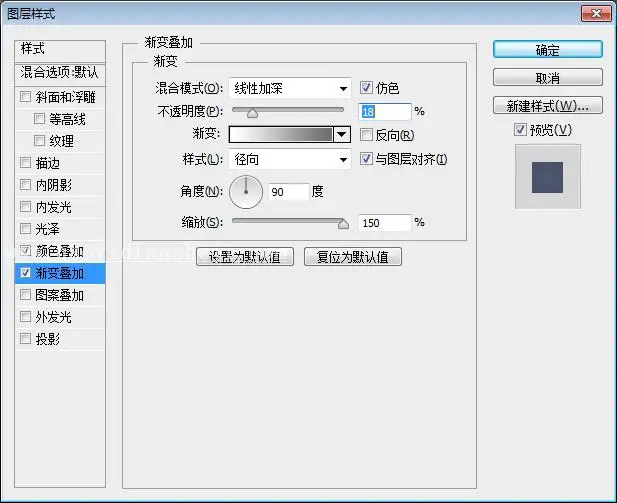Check the 反向 reverse checkbox

pyautogui.click(x=366, y=135)
